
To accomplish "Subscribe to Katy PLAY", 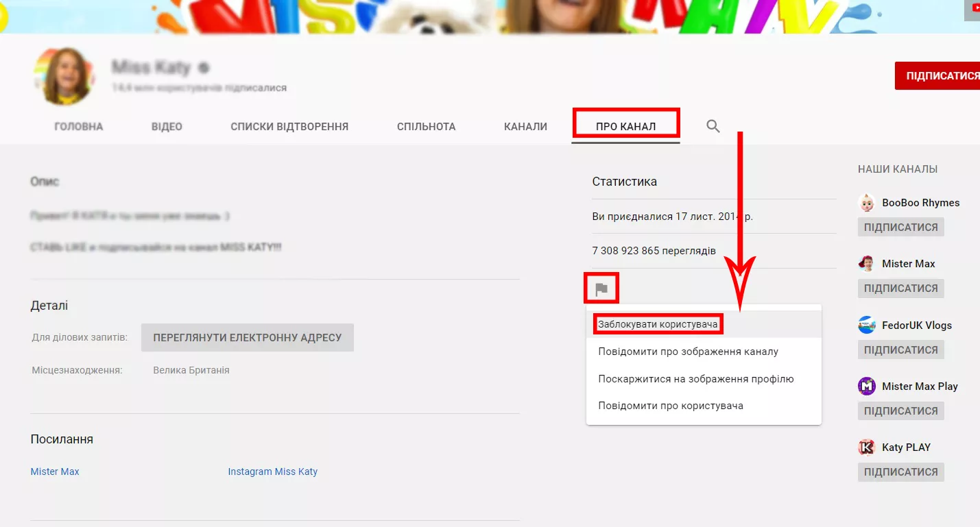I will click(x=900, y=472).
